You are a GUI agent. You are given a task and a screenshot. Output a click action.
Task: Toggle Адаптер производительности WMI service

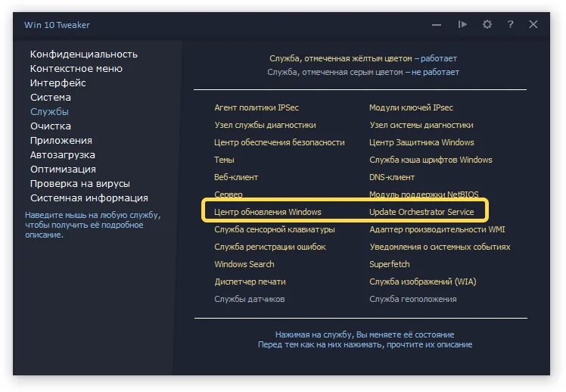pyautogui.click(x=437, y=229)
